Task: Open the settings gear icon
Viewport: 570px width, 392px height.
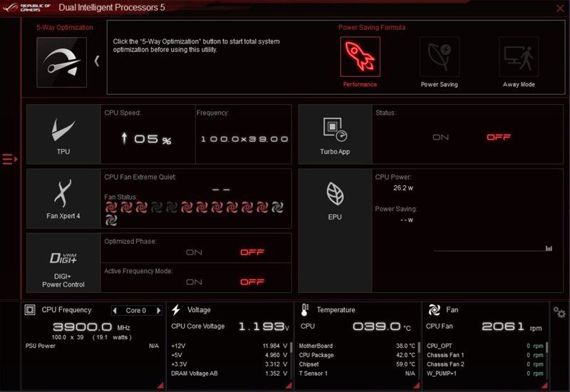Action: click(x=559, y=313)
